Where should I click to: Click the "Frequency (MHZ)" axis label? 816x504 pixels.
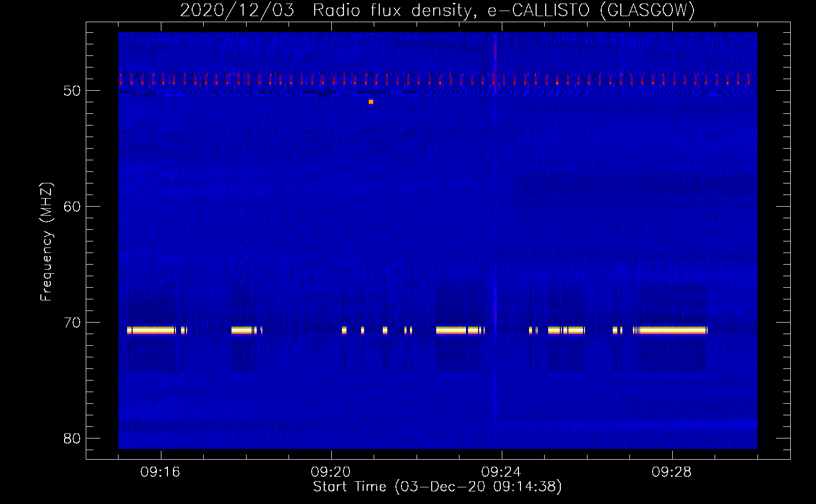pos(46,242)
